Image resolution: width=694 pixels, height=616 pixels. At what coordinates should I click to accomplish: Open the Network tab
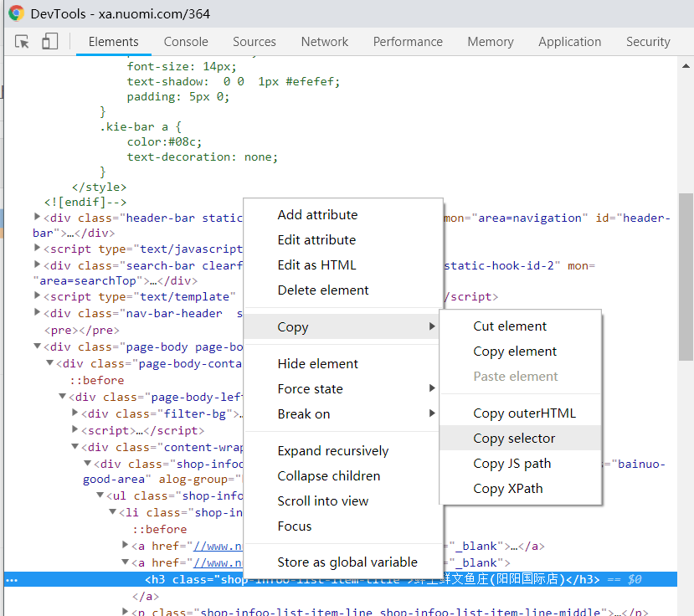pyautogui.click(x=325, y=42)
